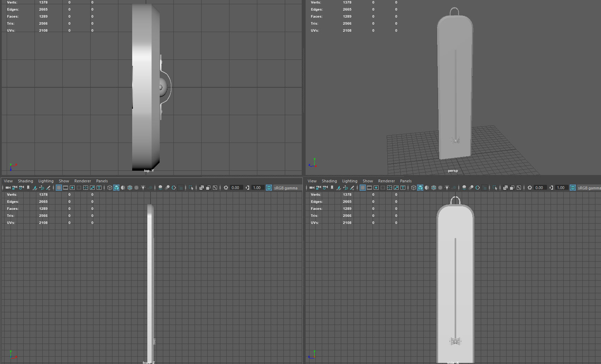The width and height of the screenshot is (601, 364).
Task: Click gamma icon in front view panel
Action: tap(247, 188)
